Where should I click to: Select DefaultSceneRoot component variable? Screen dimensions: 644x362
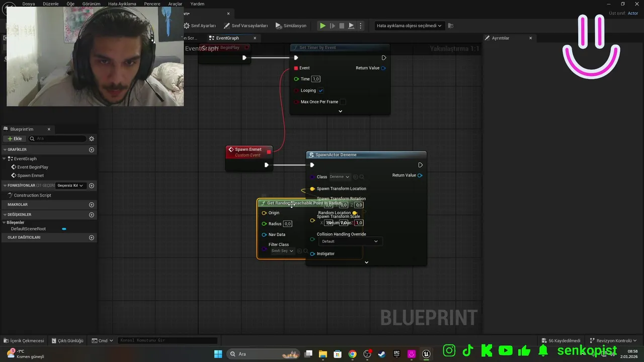28,229
